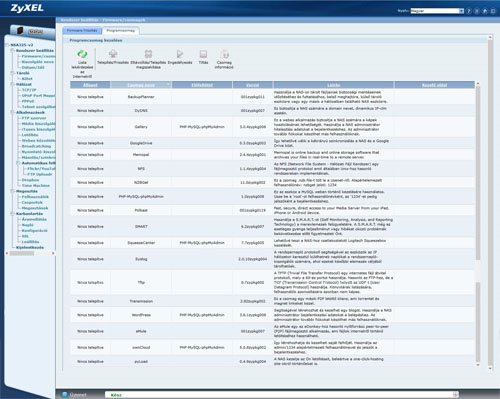The image size is (500, 399).
Task: Click the Státusz button in sidebar
Action: (36, 32)
